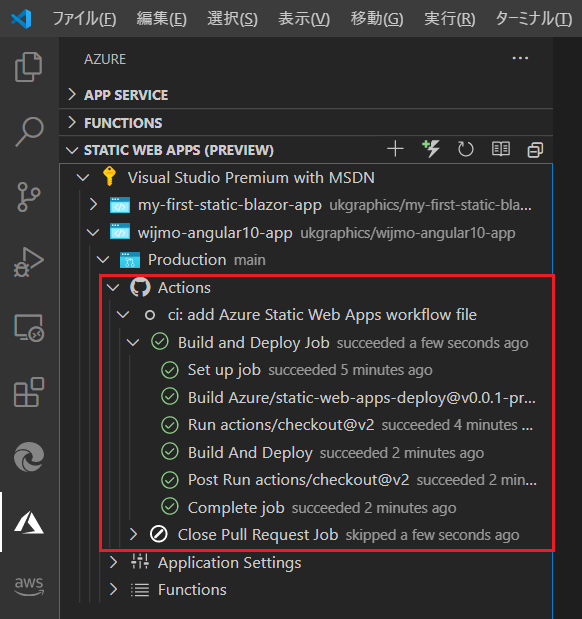This screenshot has height=619, width=582.
Task: Open the 編集(E) menu
Action: click(161, 19)
